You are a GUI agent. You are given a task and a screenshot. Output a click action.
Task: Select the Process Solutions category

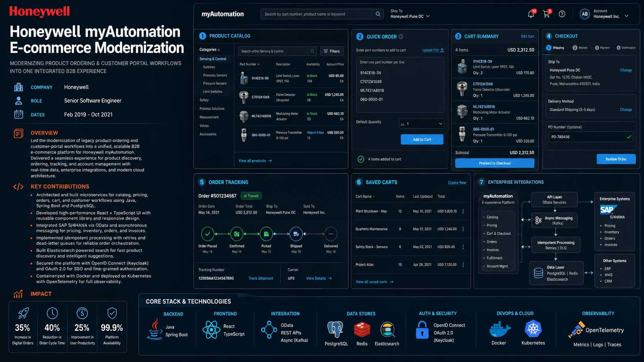pos(212,108)
